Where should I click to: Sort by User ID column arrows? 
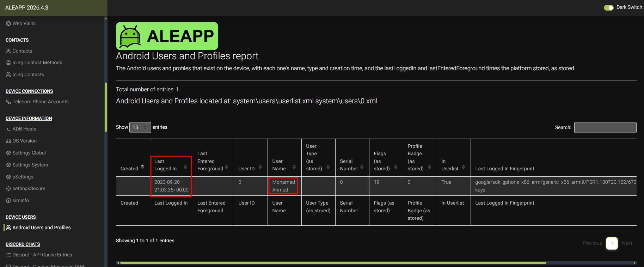(x=260, y=167)
